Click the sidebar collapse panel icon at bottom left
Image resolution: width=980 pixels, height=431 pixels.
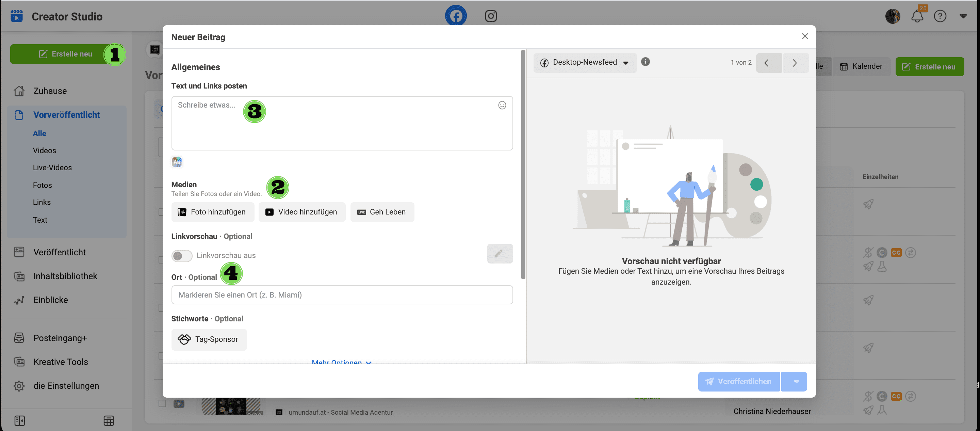[x=19, y=421]
